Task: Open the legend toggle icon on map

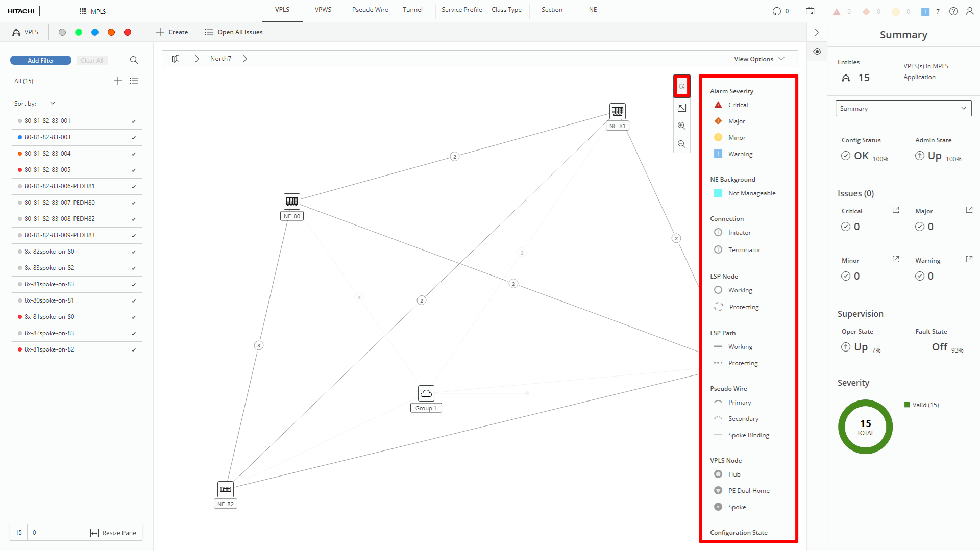Action: click(681, 86)
